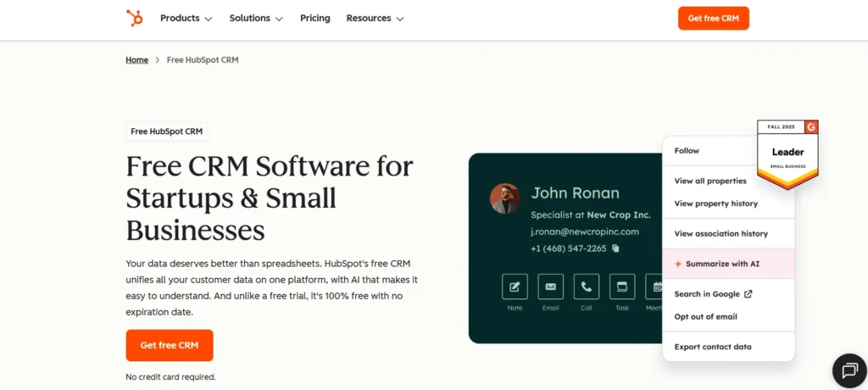
Task: Select Summarize with AI menu item
Action: [x=722, y=264]
